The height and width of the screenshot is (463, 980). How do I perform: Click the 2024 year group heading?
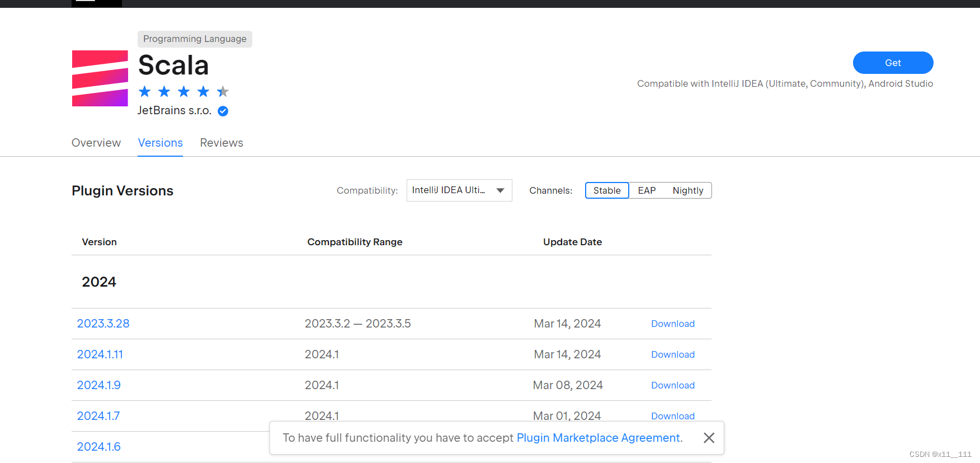tap(99, 282)
